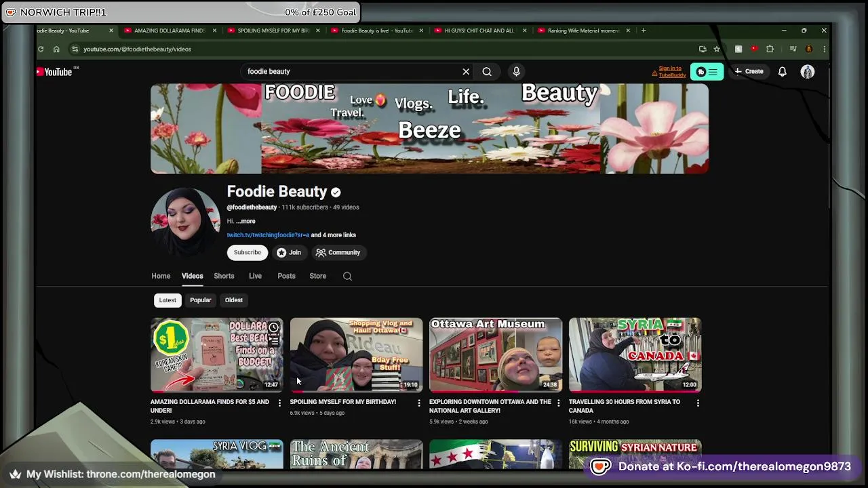The height and width of the screenshot is (488, 868).
Task: Open options for Syria to Canada video
Action: [x=698, y=403]
